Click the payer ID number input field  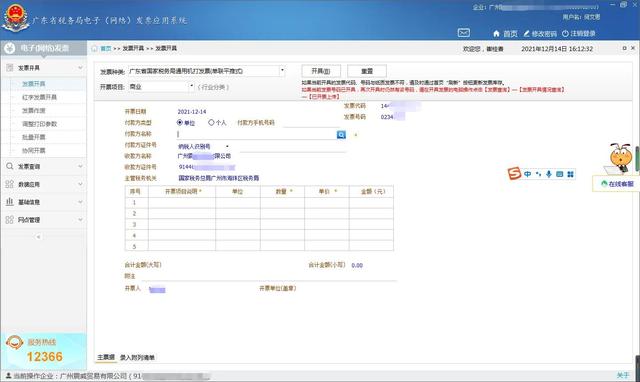[x=293, y=147]
